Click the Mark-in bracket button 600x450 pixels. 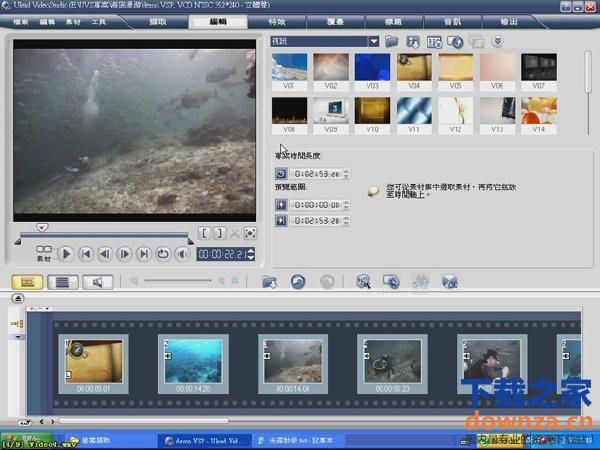click(x=204, y=234)
